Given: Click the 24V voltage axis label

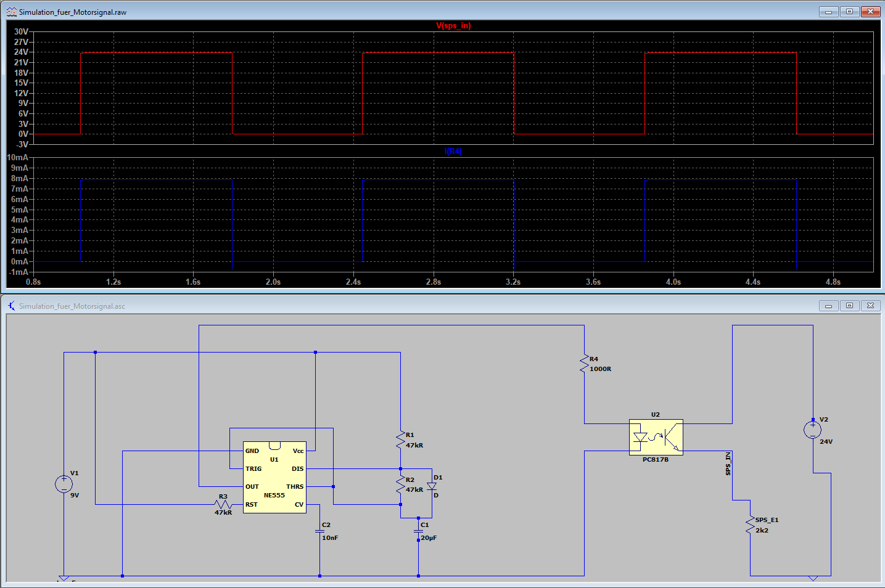Looking at the screenshot, I should coord(21,52).
